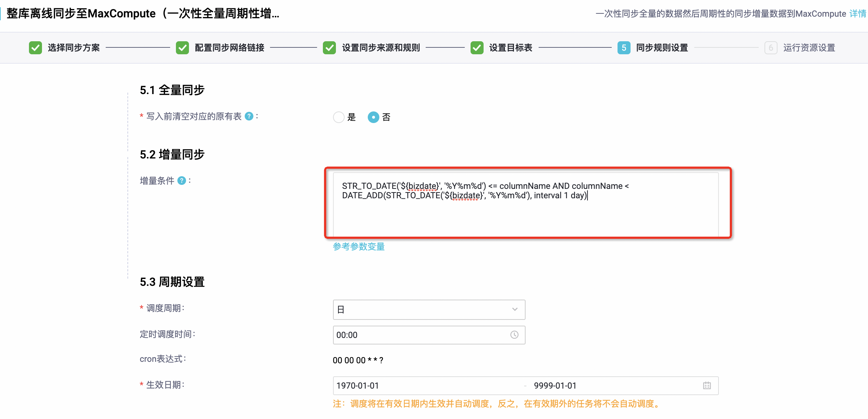Click the green check for 设置目标表 step

(477, 48)
